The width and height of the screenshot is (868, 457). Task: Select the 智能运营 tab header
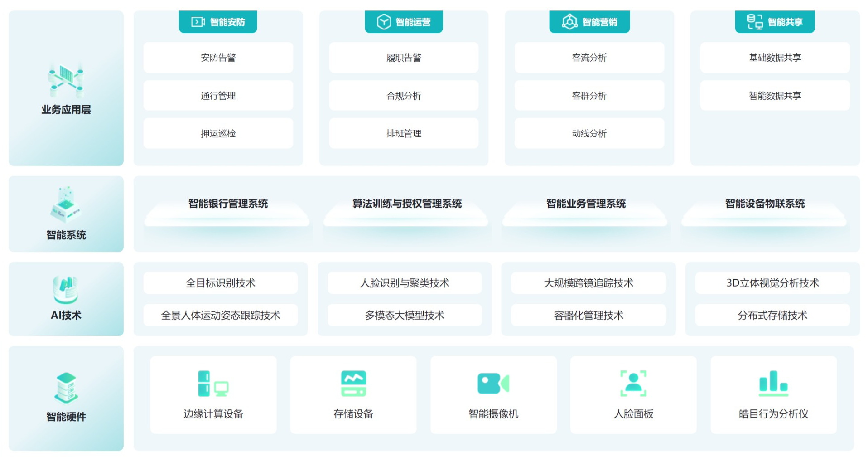404,22
